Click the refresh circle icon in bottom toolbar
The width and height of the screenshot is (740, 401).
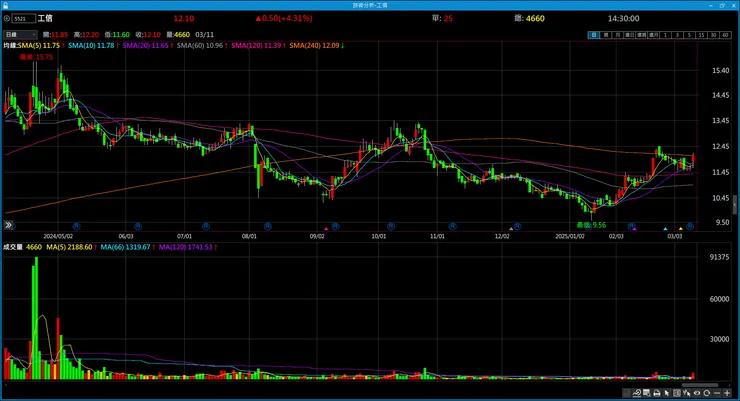click(x=706, y=393)
